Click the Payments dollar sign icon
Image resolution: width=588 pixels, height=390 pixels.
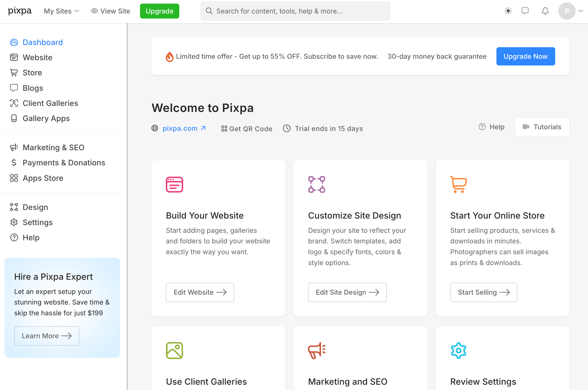pos(14,162)
